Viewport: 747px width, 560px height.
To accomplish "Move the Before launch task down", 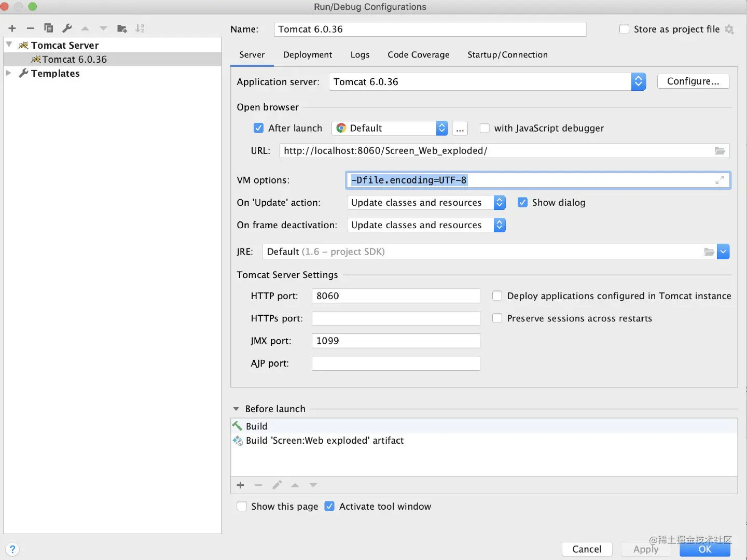I will (x=313, y=485).
